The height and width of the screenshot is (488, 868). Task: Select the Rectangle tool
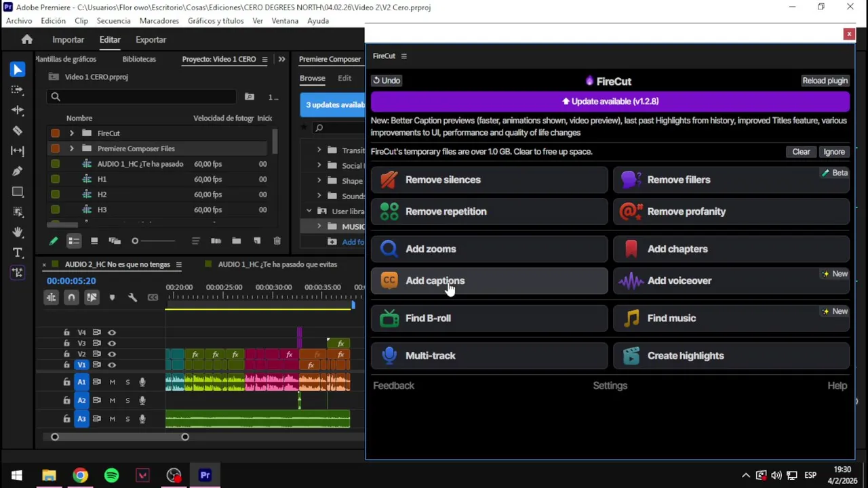coord(18,192)
